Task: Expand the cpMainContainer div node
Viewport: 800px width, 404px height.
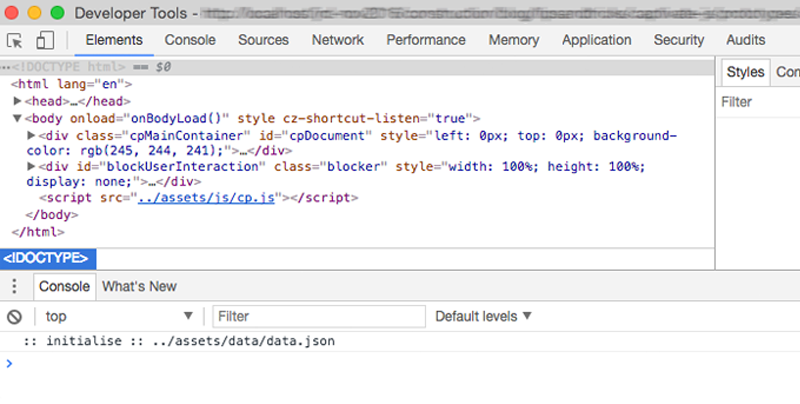Action: pyautogui.click(x=31, y=135)
